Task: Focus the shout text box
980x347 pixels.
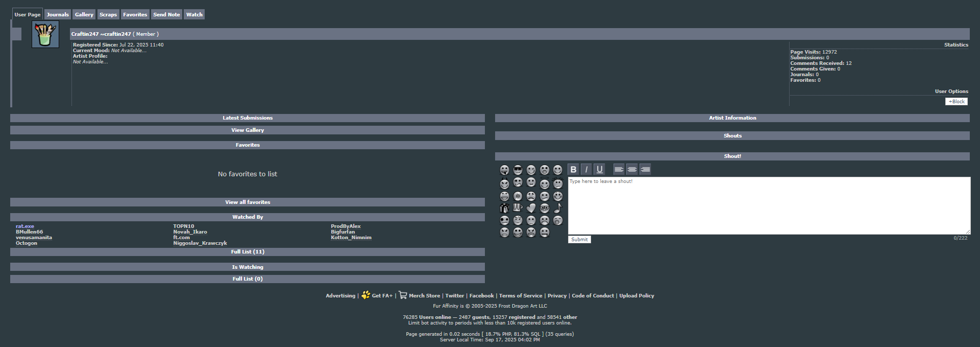Action: pos(769,205)
